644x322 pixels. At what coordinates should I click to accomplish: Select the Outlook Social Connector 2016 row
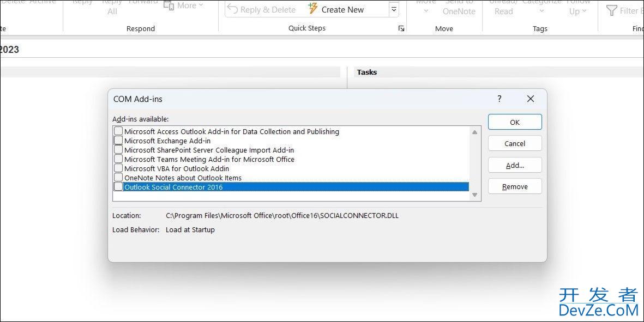point(296,187)
